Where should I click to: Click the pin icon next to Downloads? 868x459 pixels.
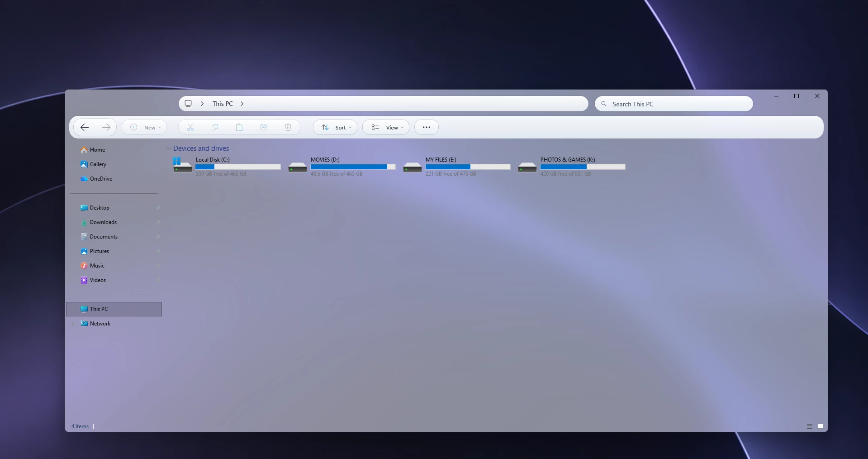(x=158, y=222)
